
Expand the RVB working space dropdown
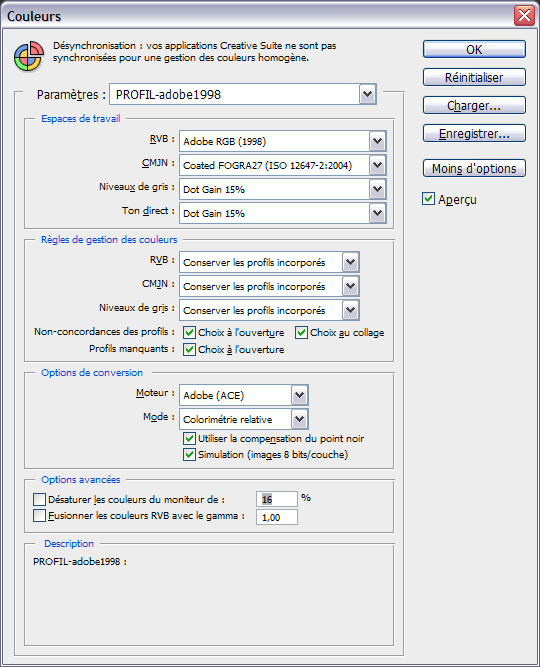[x=283, y=141]
